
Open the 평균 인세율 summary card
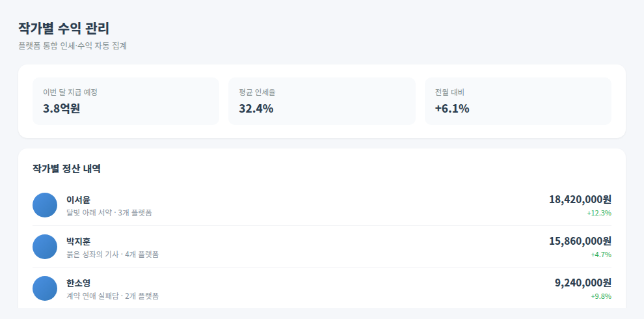[321, 101]
